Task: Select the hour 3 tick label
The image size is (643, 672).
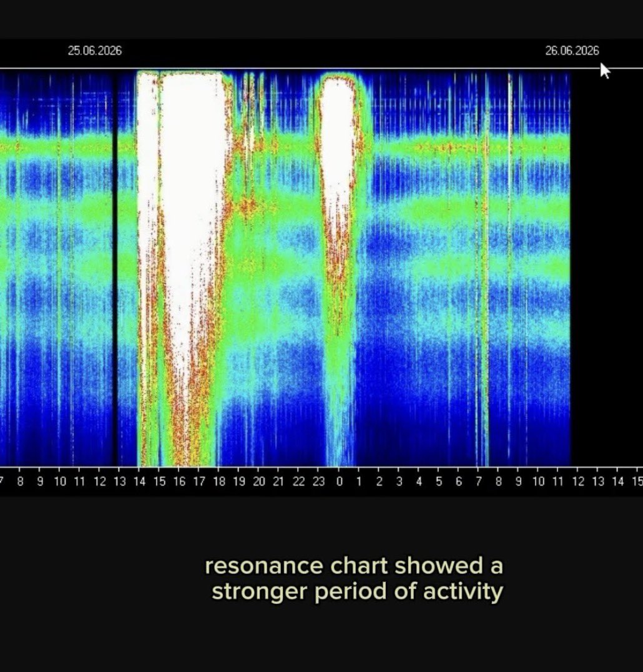Action: coord(399,482)
